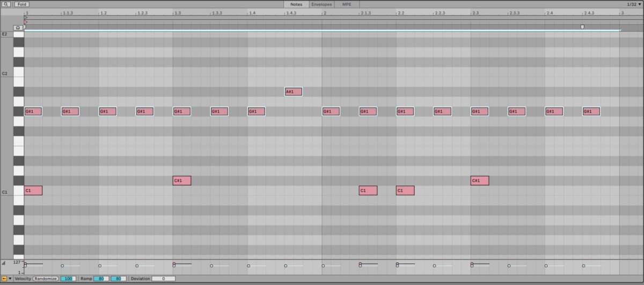Click the pink loop start marker

click(x=26, y=22)
